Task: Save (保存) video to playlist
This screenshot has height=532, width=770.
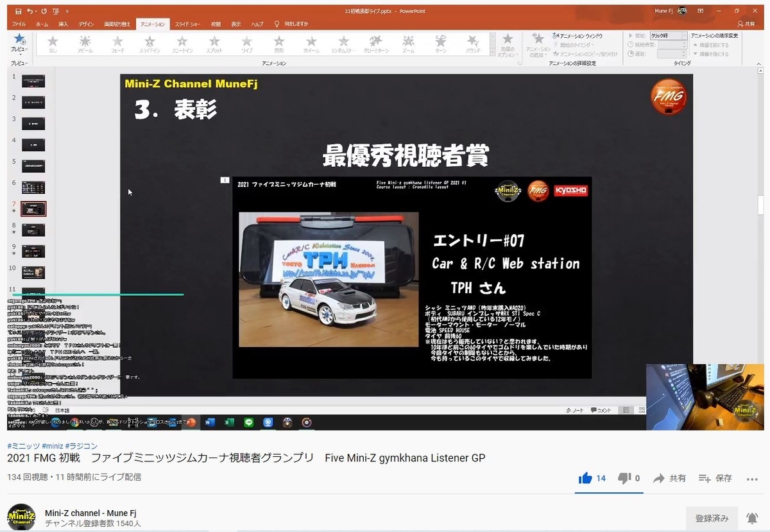Action: tap(715, 478)
